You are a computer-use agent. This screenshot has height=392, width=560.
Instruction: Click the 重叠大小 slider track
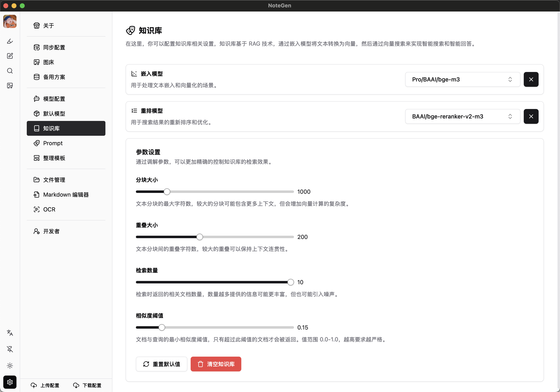[x=215, y=237]
